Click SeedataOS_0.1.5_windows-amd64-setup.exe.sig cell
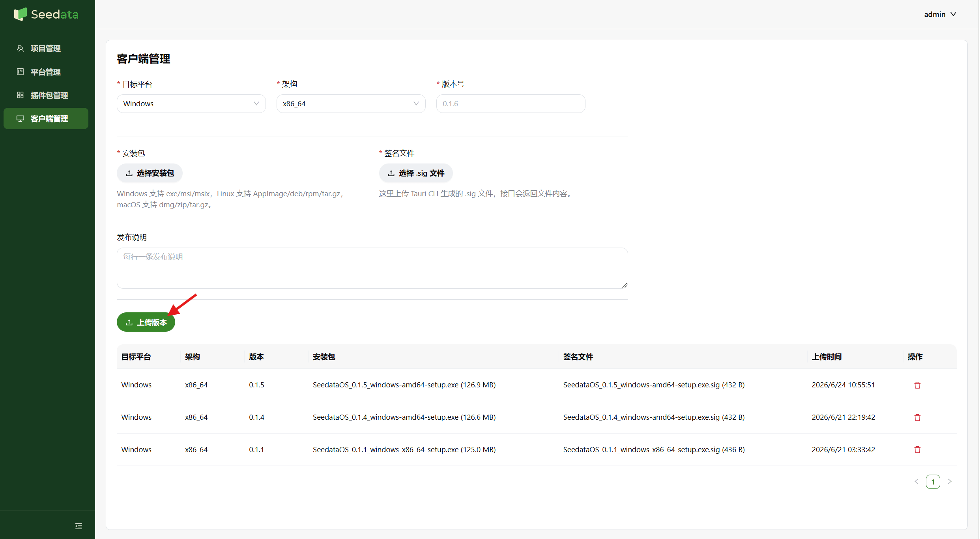Image resolution: width=980 pixels, height=539 pixels. (654, 385)
